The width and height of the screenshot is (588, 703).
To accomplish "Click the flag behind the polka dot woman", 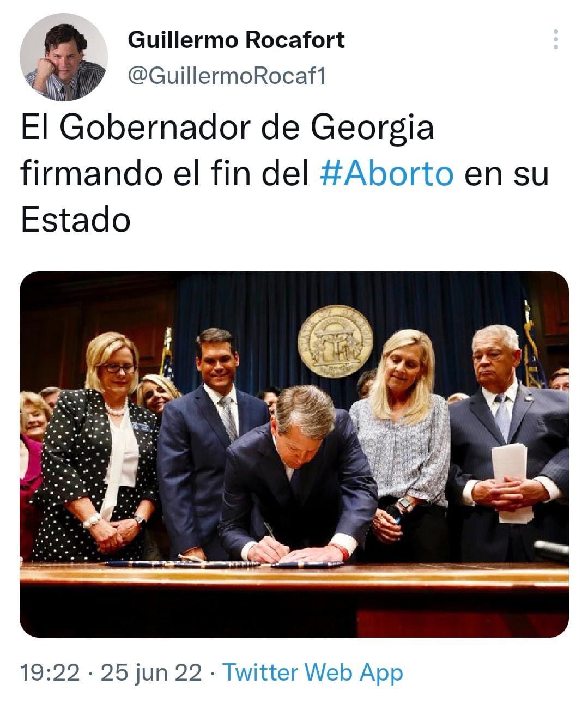I will [x=167, y=354].
